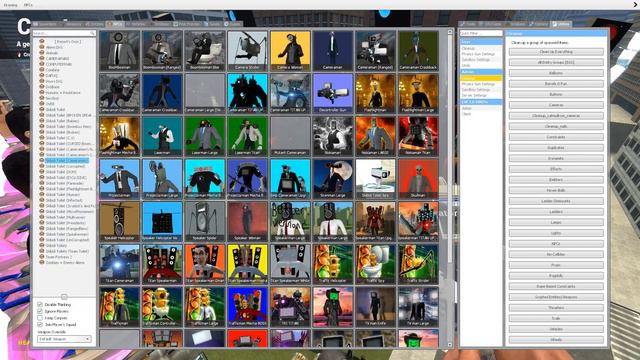Spawn the Projectorman NPC
The image size is (640, 360).
[x=119, y=179]
